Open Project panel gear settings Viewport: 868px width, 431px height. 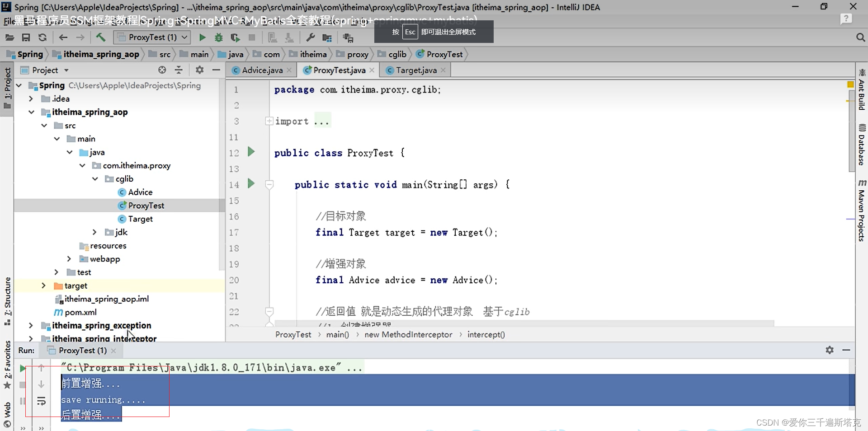[x=199, y=70]
